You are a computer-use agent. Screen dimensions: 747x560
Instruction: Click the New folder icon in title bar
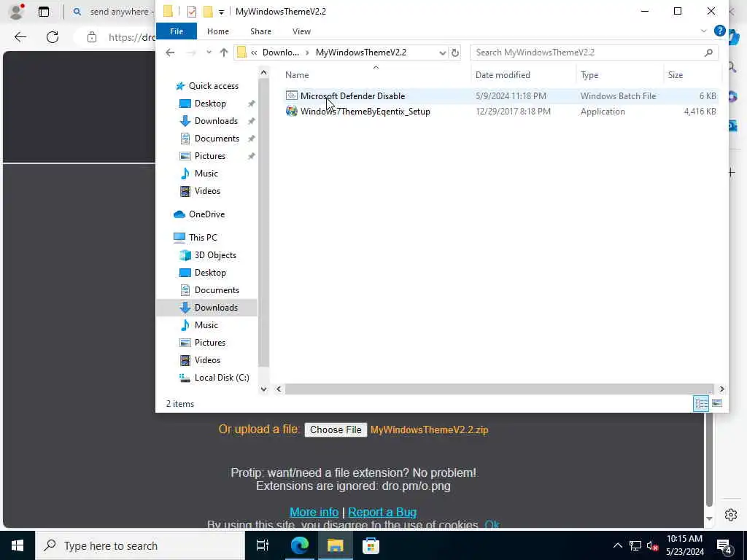pyautogui.click(x=208, y=12)
